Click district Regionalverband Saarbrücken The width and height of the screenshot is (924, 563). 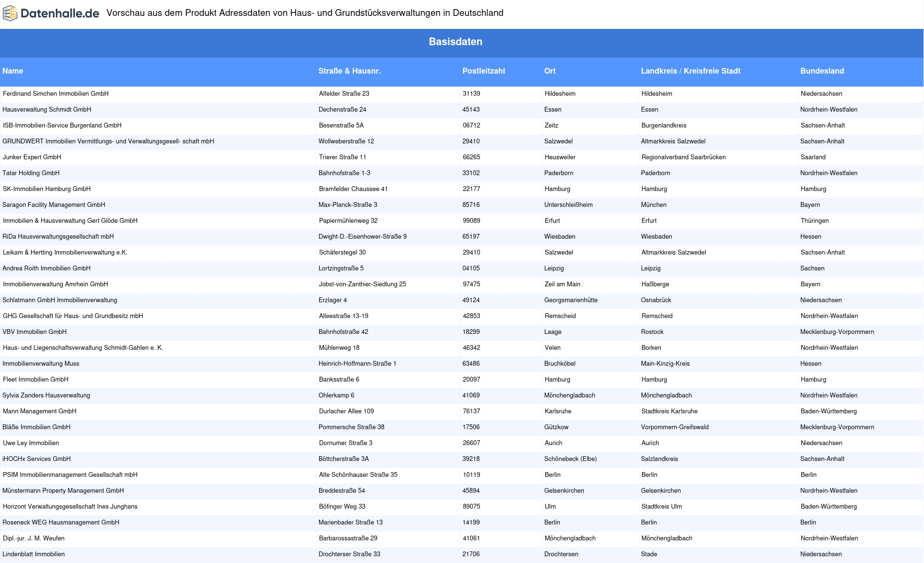pos(683,157)
